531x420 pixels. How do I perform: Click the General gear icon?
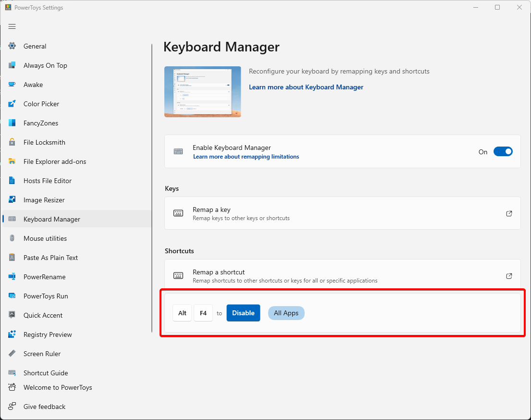[12, 46]
